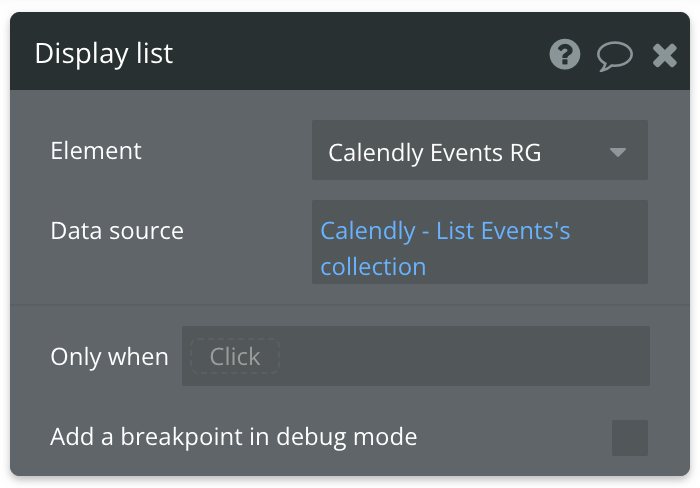Click empty area of the dark title bar
This screenshot has height=488, width=700.
(x=357, y=54)
